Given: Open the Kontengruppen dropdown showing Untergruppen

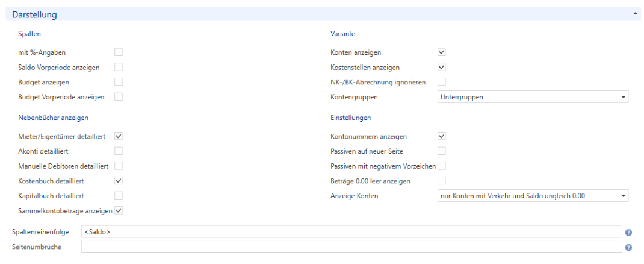Looking at the screenshot, I should coord(533,97).
